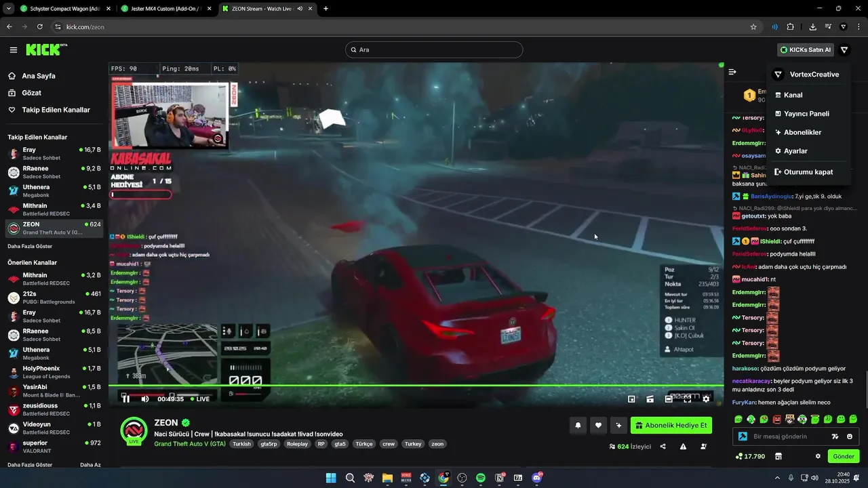Open Chrome downloads icon
The height and width of the screenshot is (488, 868).
coord(812,27)
